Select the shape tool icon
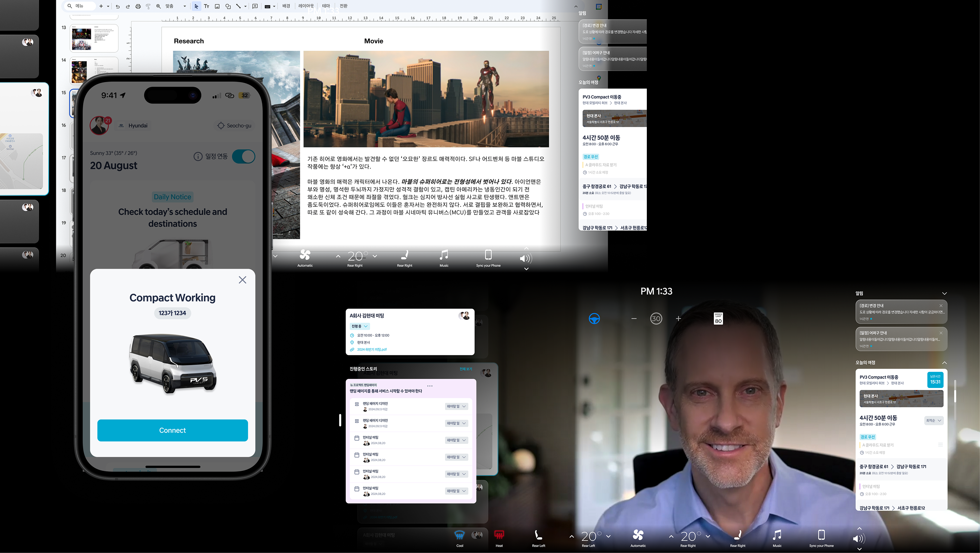The height and width of the screenshot is (553, 980). pos(228,6)
